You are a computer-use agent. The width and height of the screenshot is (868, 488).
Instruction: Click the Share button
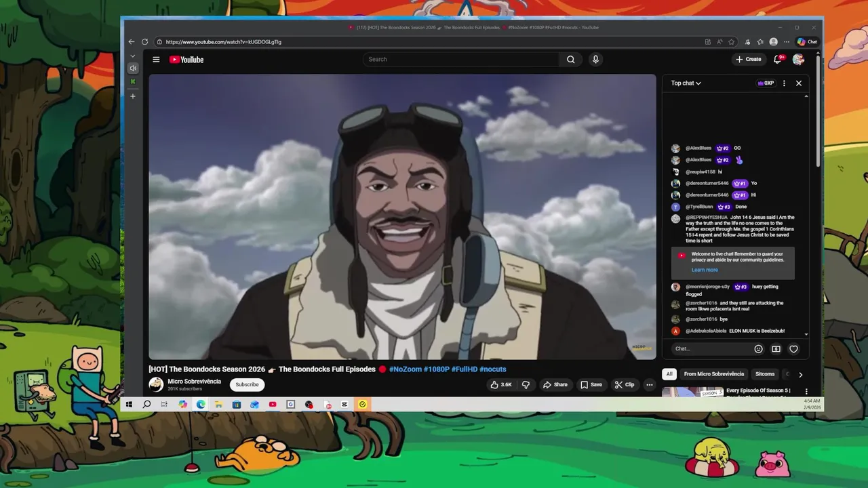pos(555,385)
